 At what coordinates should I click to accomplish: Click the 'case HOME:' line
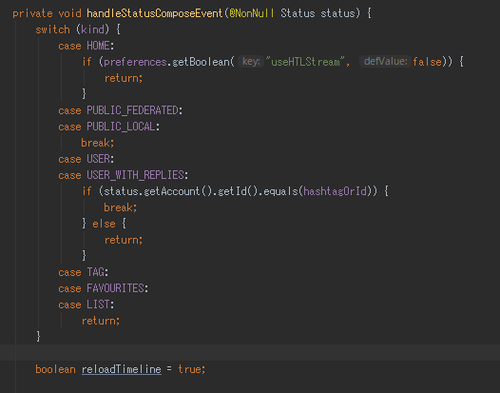point(86,46)
